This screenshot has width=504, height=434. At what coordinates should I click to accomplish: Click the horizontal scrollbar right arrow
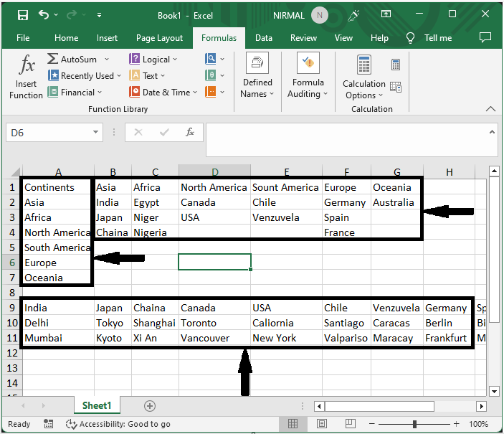click(x=481, y=406)
